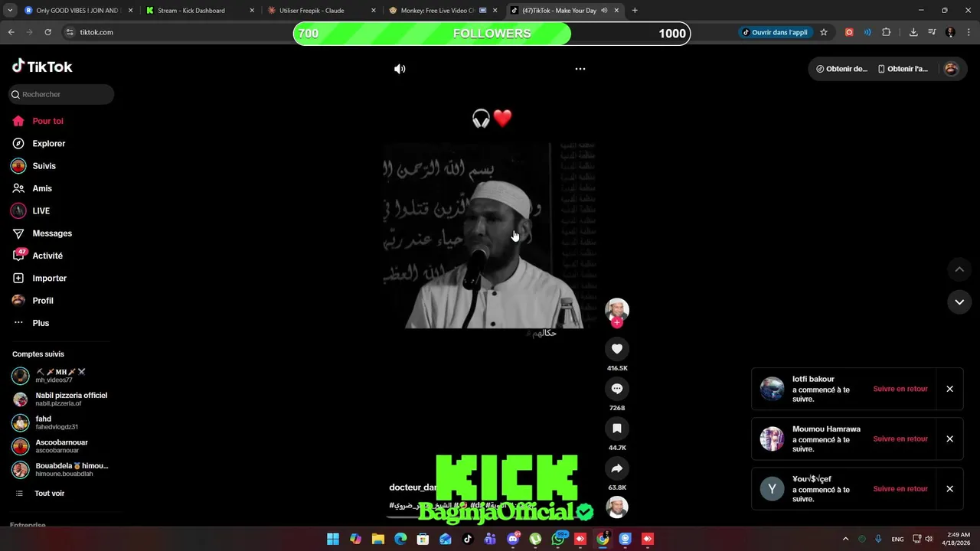View site information icon beside tiktok.com
980x551 pixels.
(x=70, y=32)
